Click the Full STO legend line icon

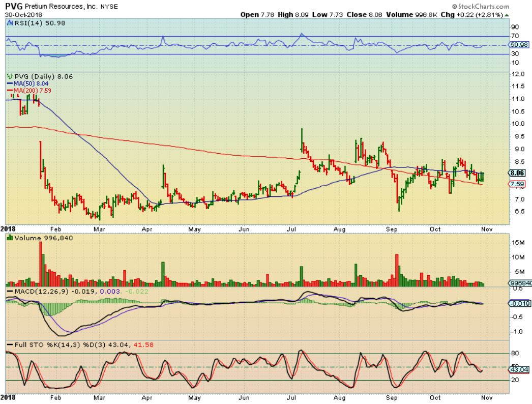pos(9,345)
